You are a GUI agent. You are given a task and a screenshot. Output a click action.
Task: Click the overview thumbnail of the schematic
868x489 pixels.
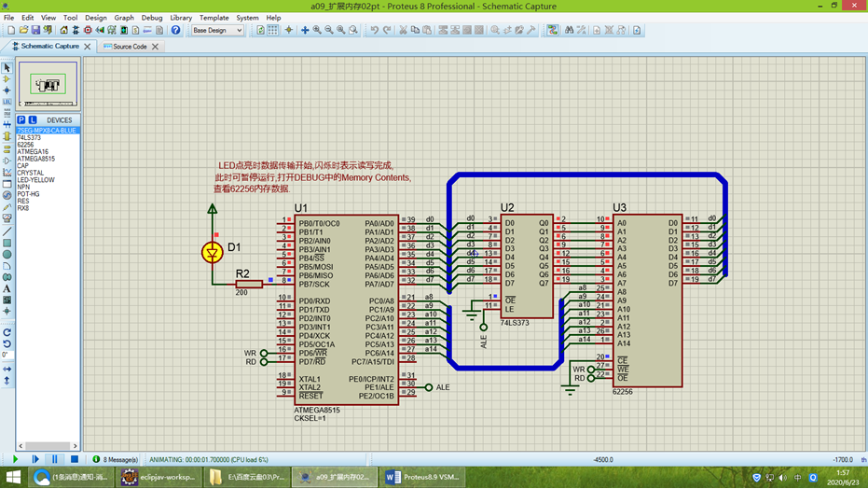(48, 85)
